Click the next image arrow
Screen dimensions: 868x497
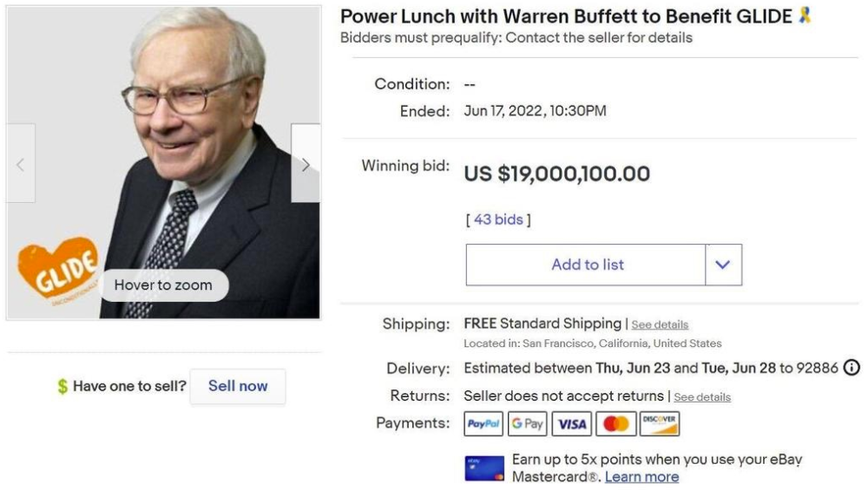306,164
